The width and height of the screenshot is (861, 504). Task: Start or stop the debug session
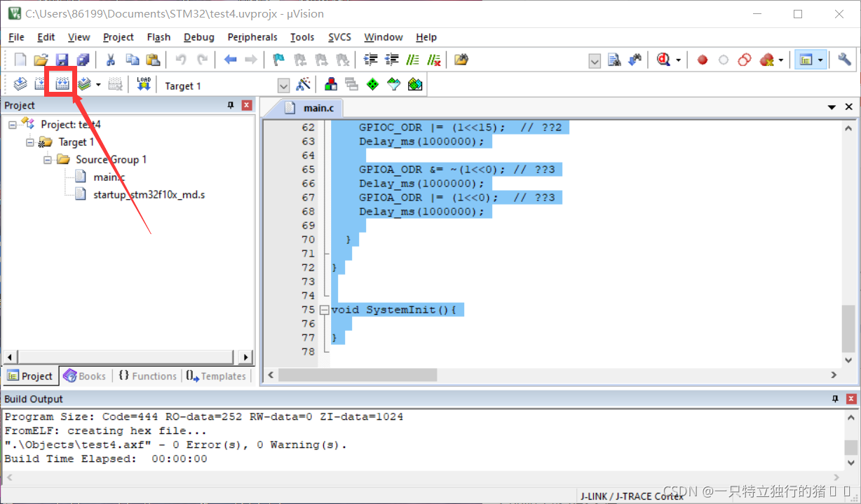tap(664, 60)
